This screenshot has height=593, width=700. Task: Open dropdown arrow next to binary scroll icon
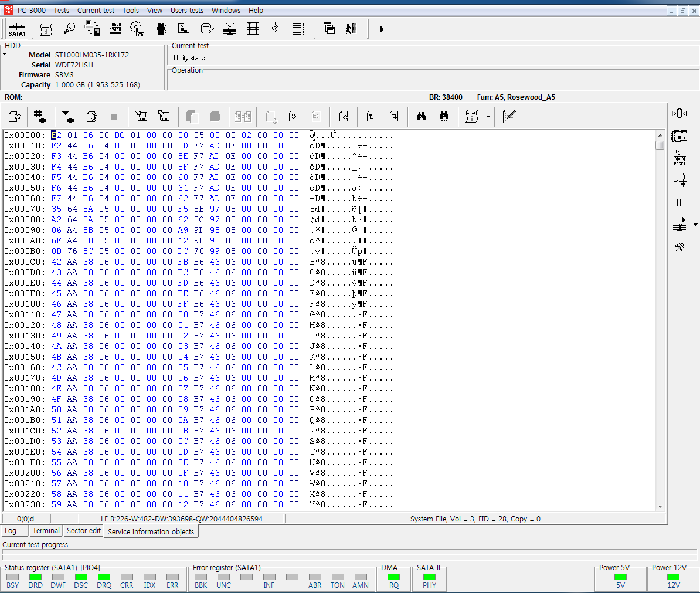488,117
